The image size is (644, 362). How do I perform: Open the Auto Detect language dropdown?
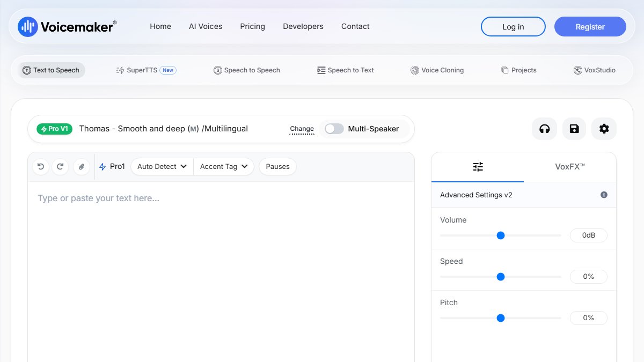[162, 167]
